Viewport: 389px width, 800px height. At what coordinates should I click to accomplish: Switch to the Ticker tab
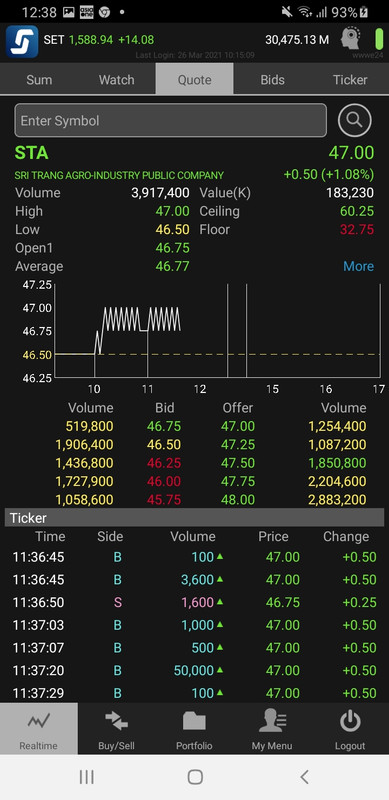point(350,80)
